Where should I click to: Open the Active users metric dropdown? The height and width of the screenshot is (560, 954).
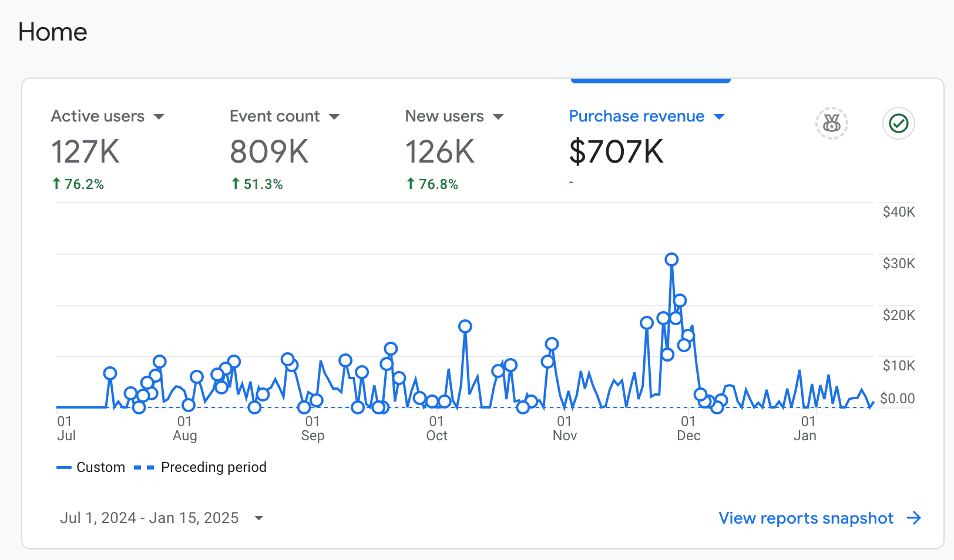(x=159, y=116)
